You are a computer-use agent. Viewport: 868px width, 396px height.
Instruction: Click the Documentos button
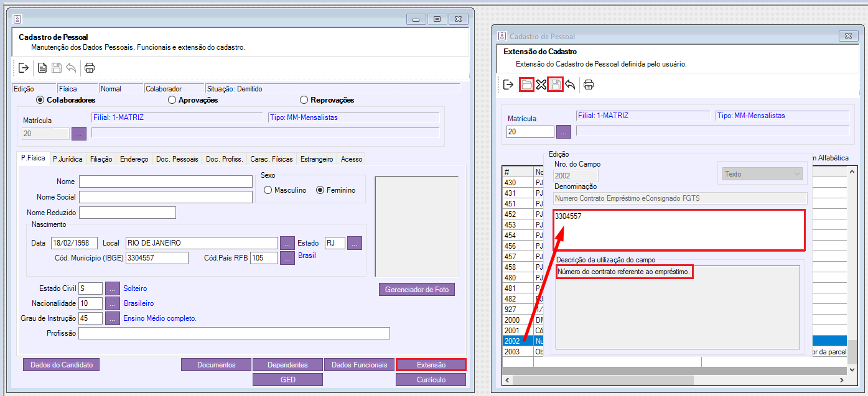217,365
